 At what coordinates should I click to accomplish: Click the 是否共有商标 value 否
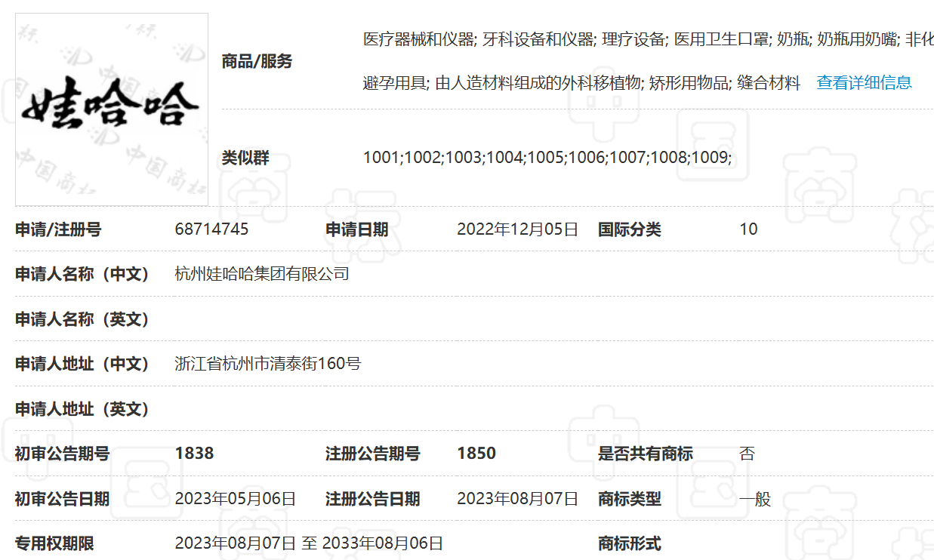pos(747,454)
